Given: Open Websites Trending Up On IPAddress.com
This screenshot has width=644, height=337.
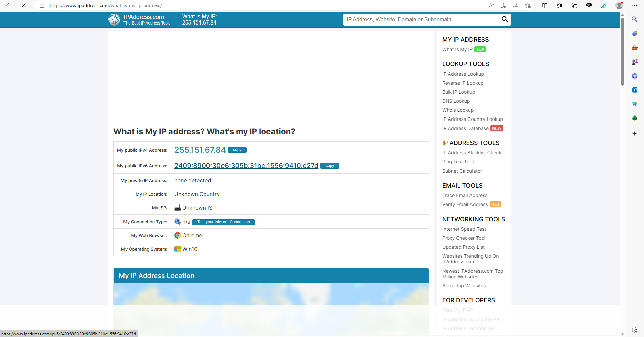Looking at the screenshot, I should coord(470,259).
